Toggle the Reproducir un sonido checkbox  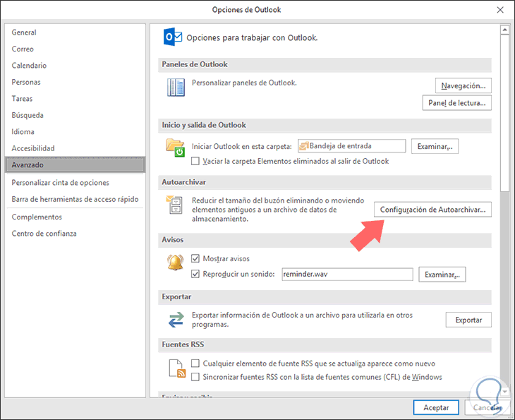coord(195,274)
